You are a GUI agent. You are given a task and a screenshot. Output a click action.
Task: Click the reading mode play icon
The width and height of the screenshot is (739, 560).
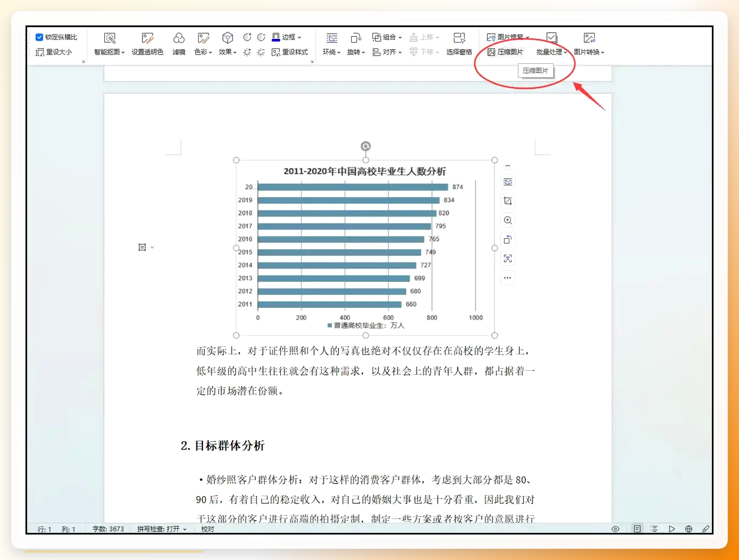click(x=671, y=529)
